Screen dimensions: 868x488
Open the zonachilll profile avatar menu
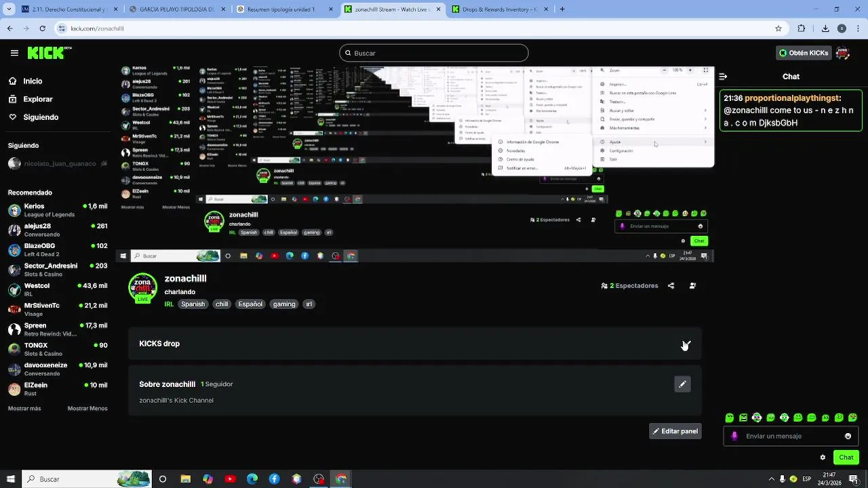pyautogui.click(x=843, y=53)
